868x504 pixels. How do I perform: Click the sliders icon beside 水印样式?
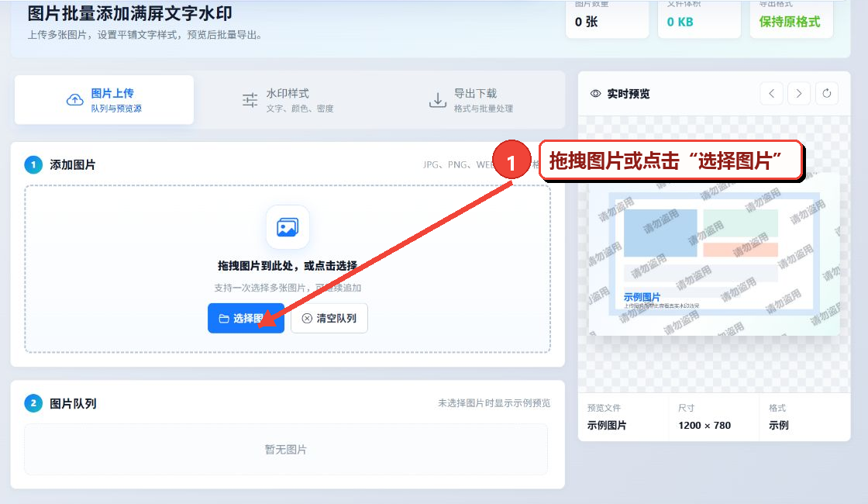point(250,100)
